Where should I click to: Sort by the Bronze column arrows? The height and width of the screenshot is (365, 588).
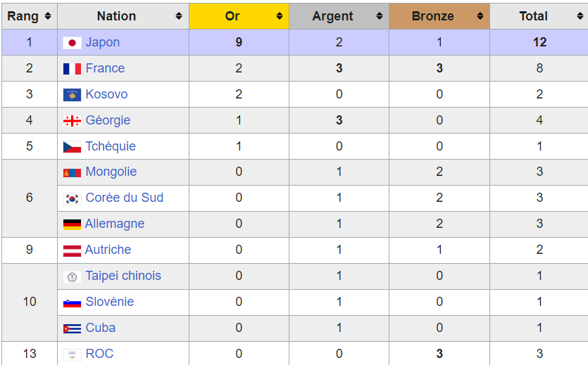pyautogui.click(x=480, y=16)
